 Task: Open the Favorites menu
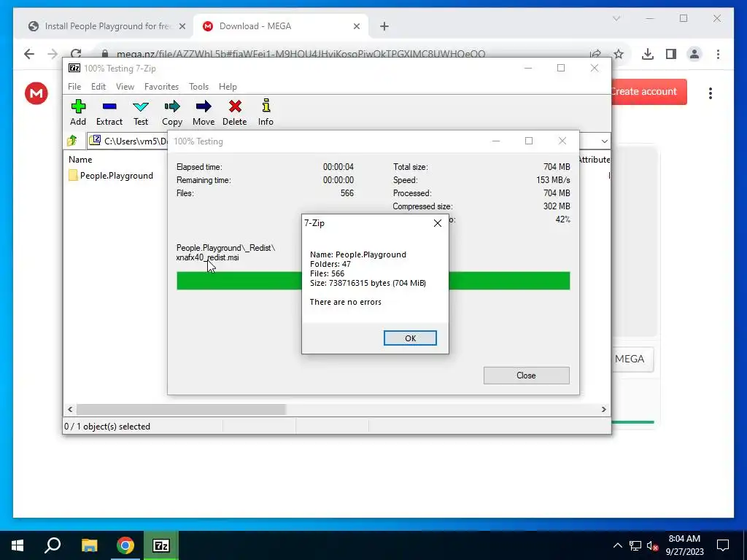tap(161, 87)
